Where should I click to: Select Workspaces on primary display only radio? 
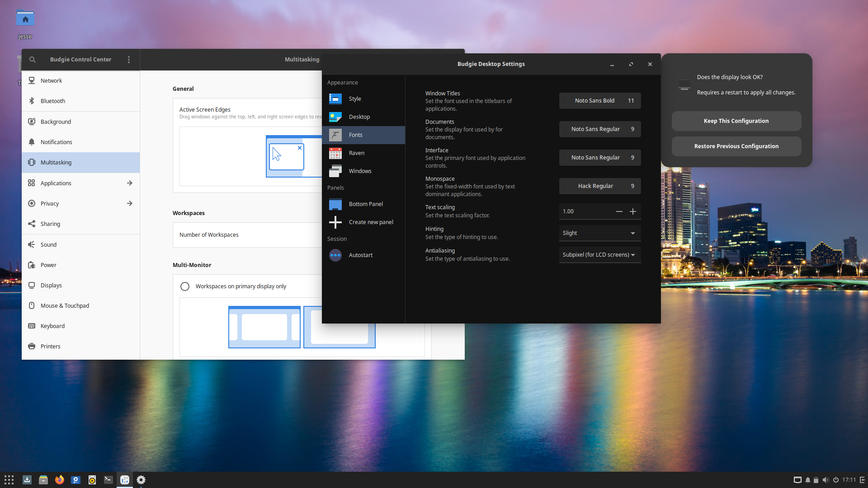tap(185, 286)
